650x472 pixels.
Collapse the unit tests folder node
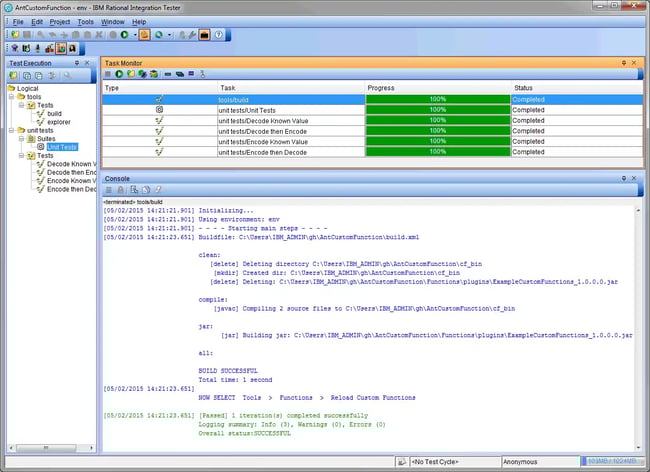pyautogui.click(x=12, y=130)
